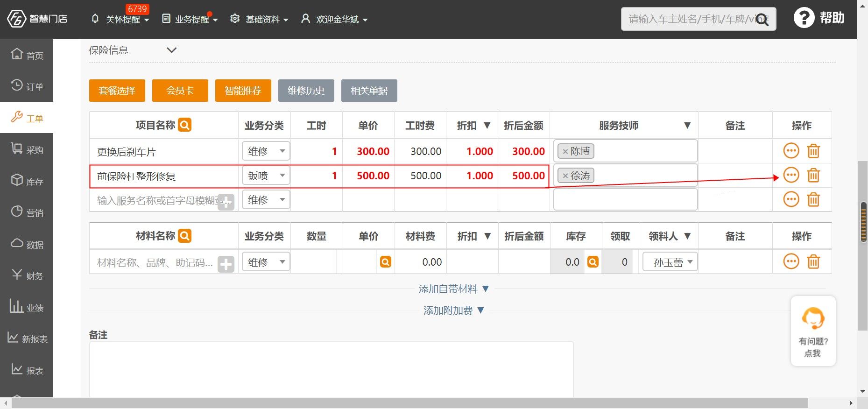Remove technician 陈博 tag
The height and width of the screenshot is (409, 868).
coord(565,151)
